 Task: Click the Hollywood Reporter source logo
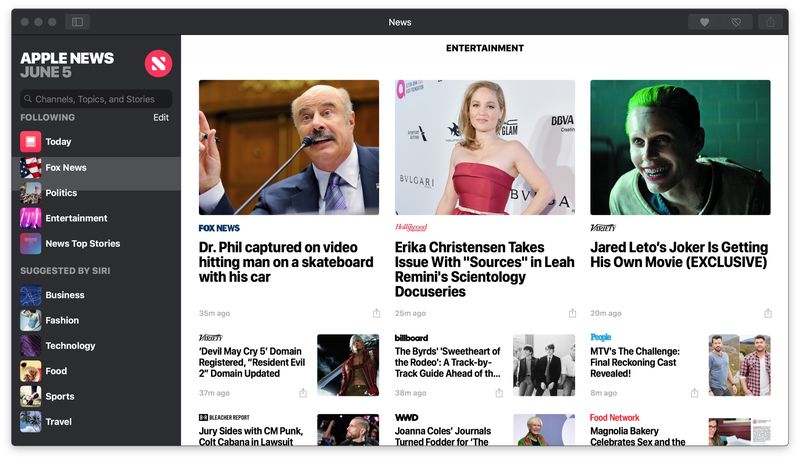[411, 227]
